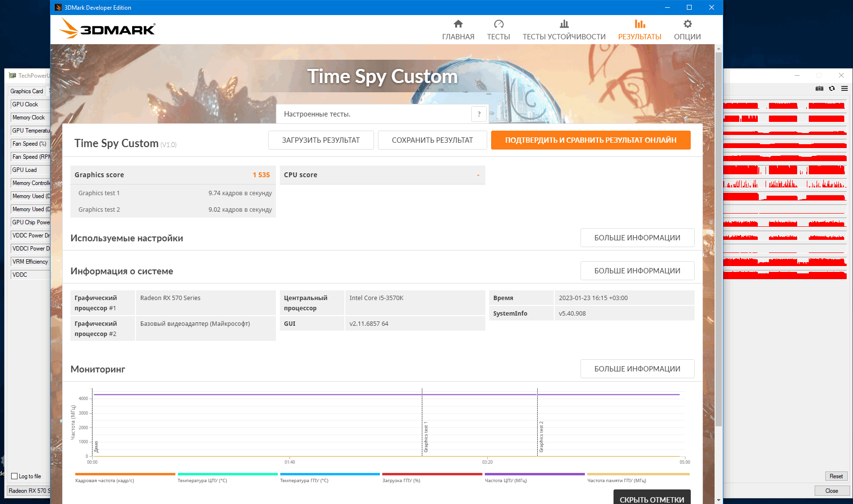Viewport: 853px width, 504px height.
Task: Open the ОПЦИИ gear icon
Action: (687, 24)
